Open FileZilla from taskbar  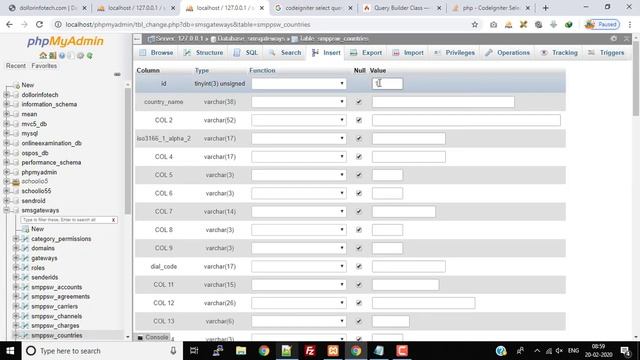point(310,351)
